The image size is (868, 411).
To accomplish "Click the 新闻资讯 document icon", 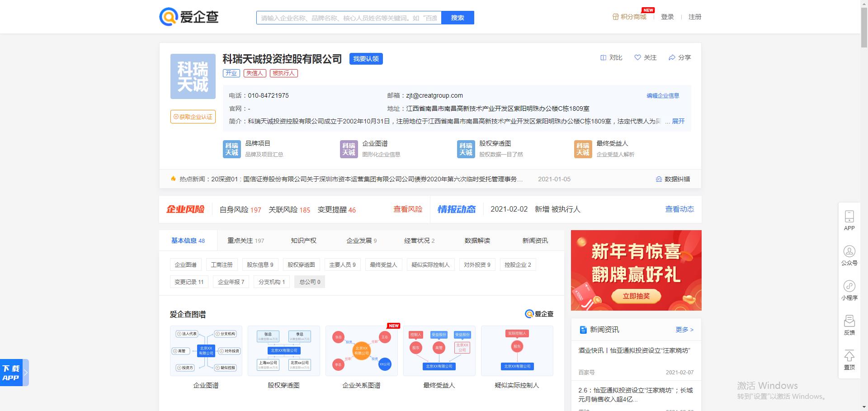I will point(583,330).
